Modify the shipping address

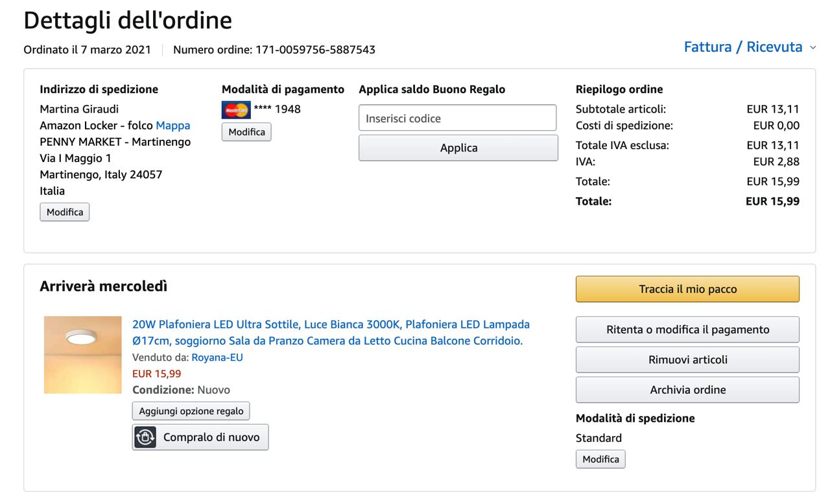coord(65,212)
